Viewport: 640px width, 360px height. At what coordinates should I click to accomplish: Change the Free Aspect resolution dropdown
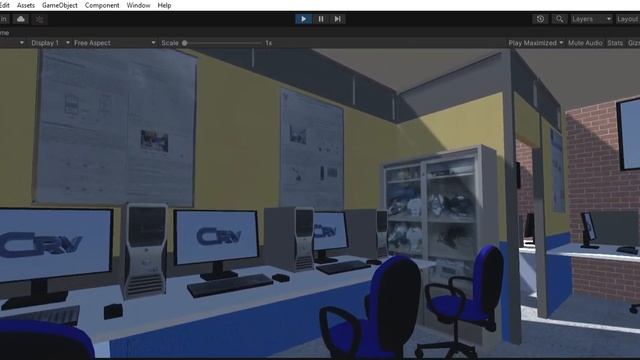click(114, 43)
